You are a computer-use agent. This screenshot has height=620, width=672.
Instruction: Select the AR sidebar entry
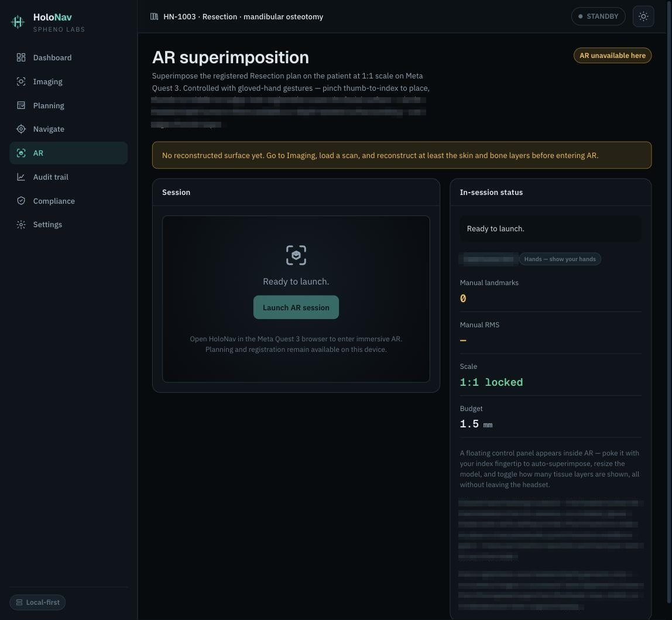click(68, 153)
